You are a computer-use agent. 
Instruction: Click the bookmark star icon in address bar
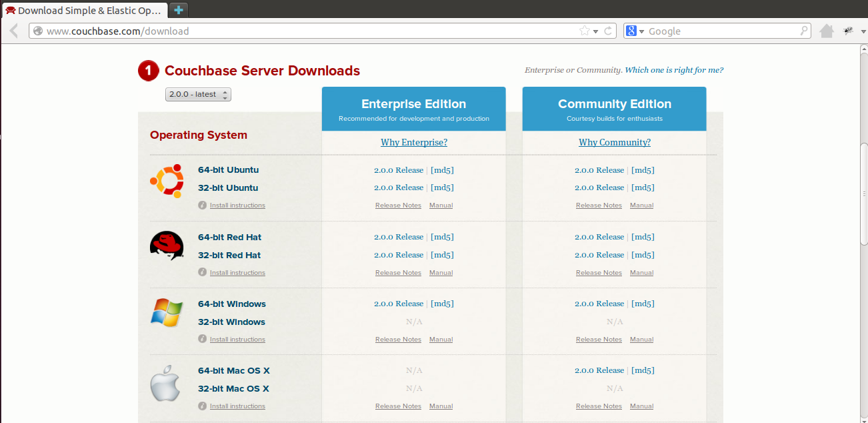[585, 31]
